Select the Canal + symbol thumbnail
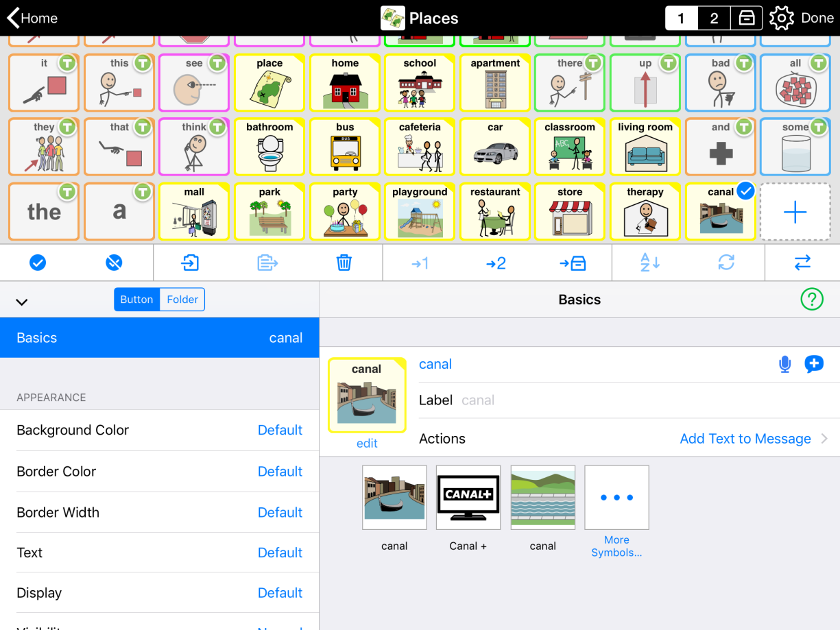 click(x=468, y=497)
